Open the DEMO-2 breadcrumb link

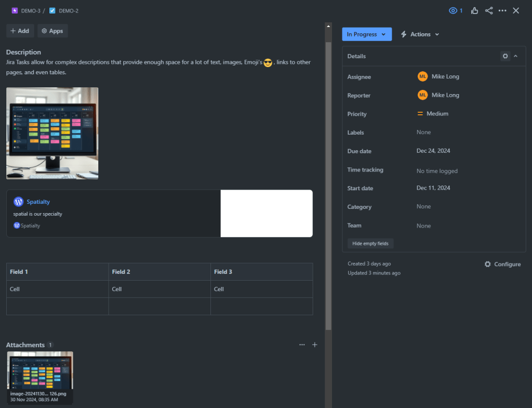coord(69,10)
